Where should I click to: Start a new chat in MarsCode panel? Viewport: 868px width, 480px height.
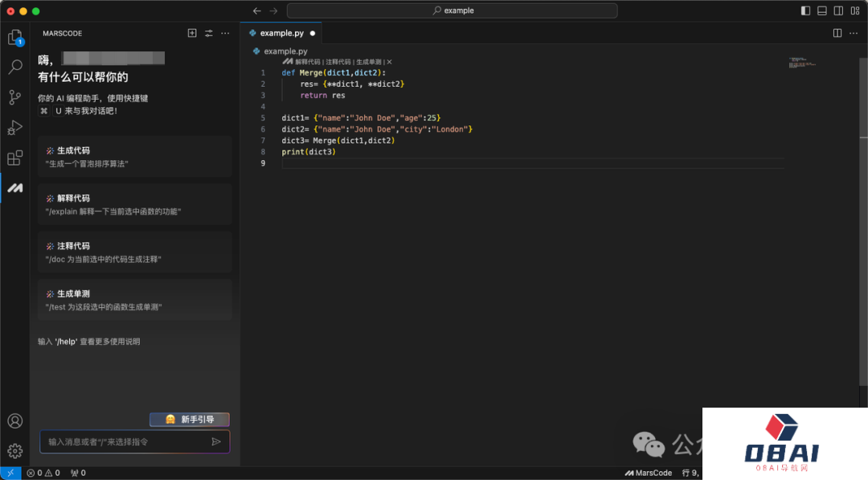click(x=192, y=33)
